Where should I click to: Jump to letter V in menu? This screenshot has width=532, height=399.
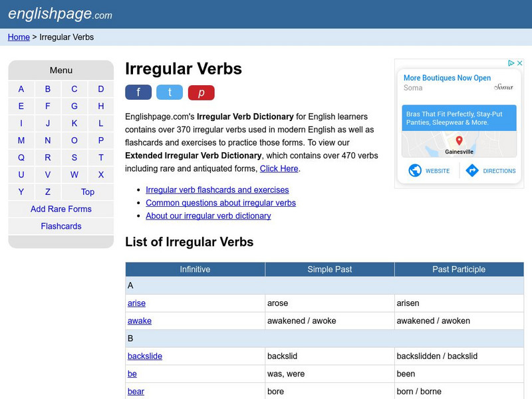(x=48, y=175)
